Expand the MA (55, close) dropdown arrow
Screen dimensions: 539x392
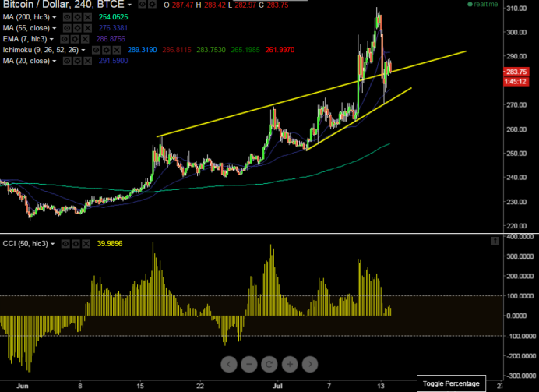(55, 28)
